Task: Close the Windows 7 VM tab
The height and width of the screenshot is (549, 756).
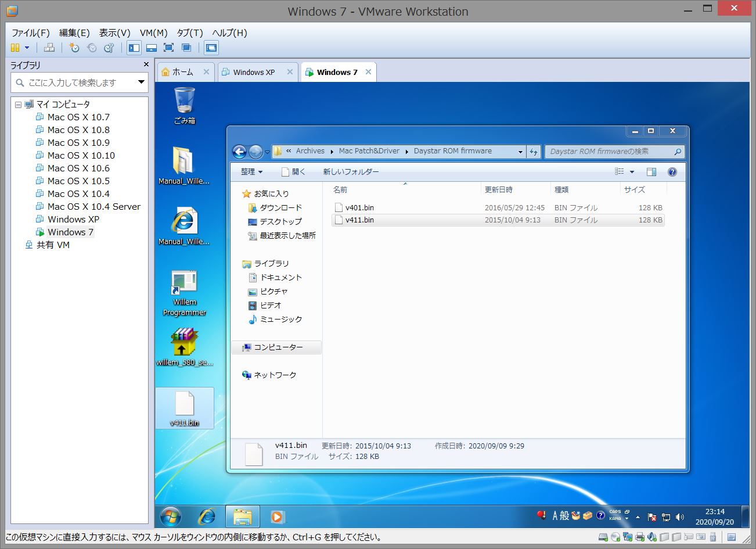Action: click(x=368, y=72)
